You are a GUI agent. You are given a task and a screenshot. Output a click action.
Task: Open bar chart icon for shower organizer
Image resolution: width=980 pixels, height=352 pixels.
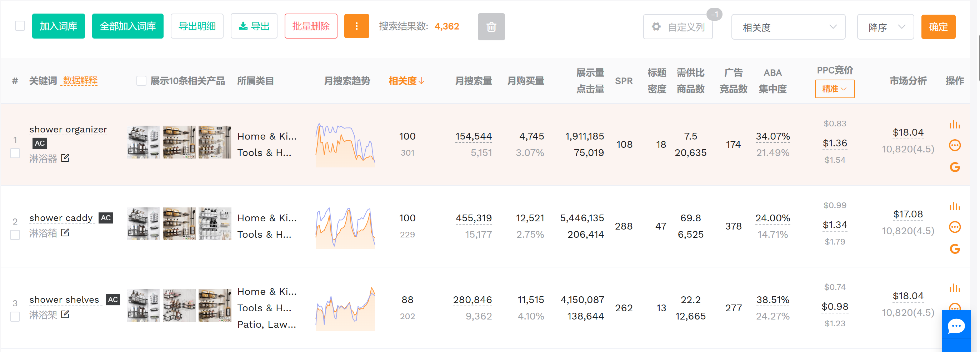pyautogui.click(x=954, y=125)
